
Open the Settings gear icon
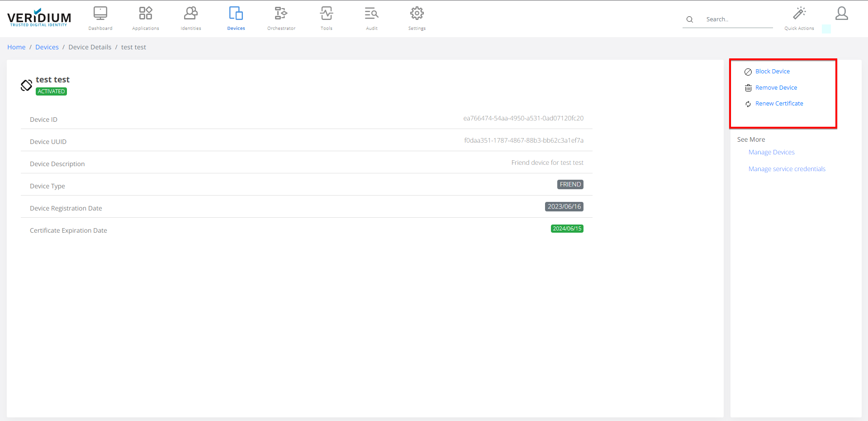coord(417,14)
